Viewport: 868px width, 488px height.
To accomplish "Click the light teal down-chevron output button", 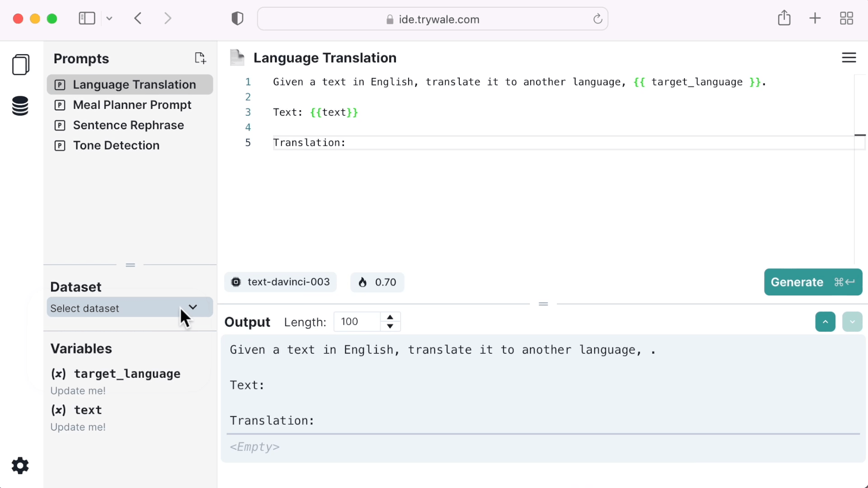I will pos(852,322).
